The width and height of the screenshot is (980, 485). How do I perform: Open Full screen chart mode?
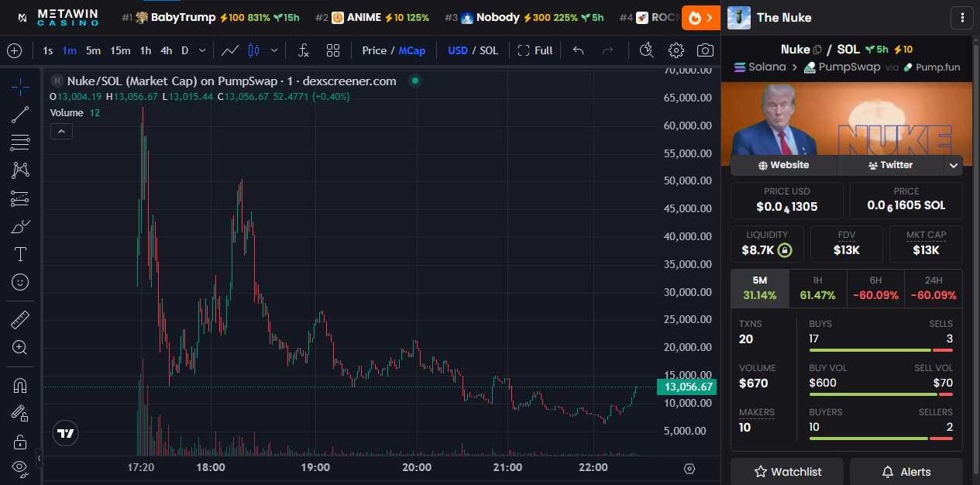(x=535, y=50)
